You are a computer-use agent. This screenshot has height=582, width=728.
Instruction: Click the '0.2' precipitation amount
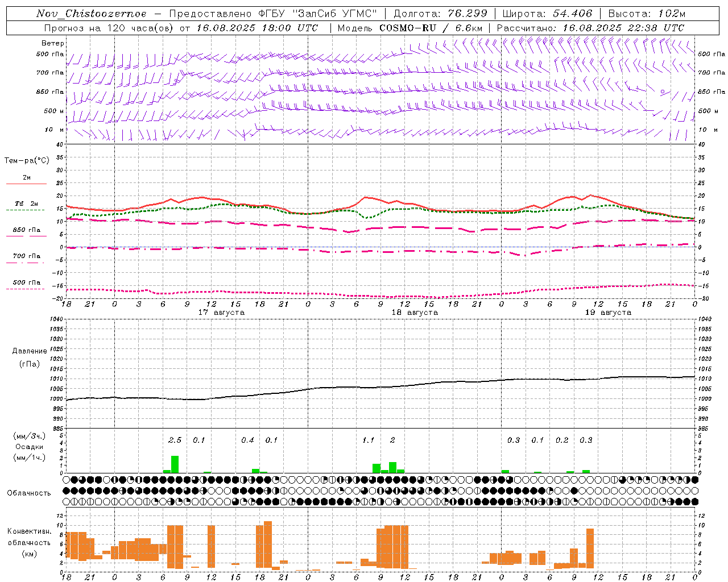[x=562, y=440]
